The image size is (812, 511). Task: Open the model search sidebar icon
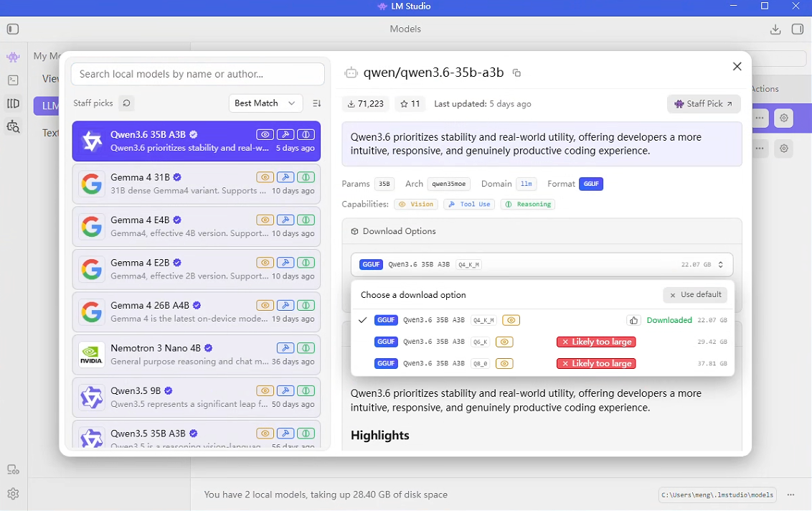tap(13, 127)
